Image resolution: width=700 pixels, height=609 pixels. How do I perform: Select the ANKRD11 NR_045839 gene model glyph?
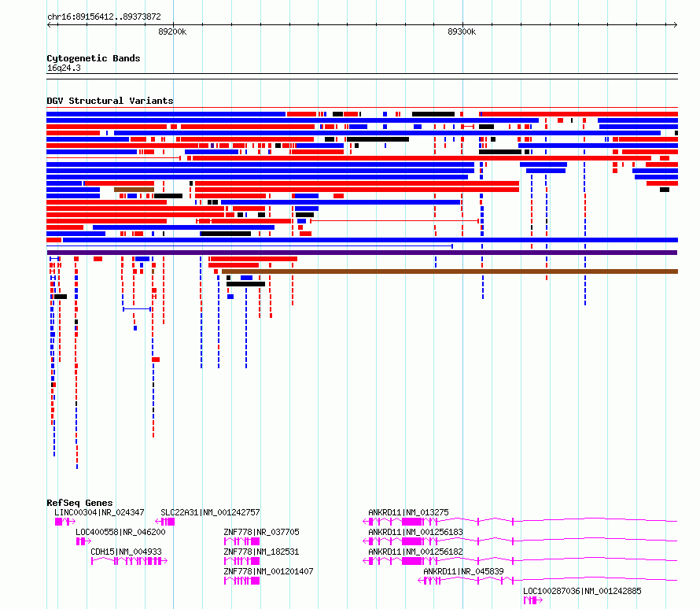click(x=547, y=581)
